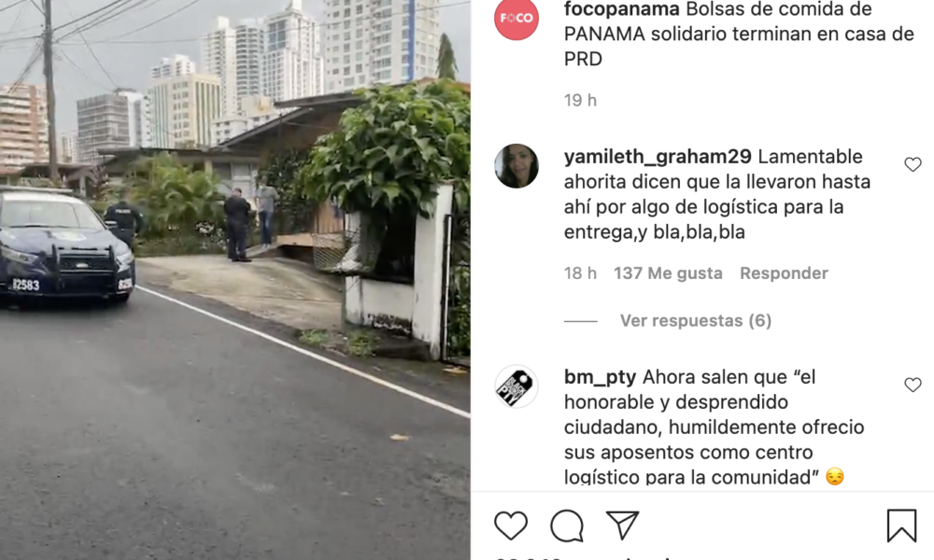Image resolution: width=934 pixels, height=560 pixels.
Task: Click the 18 h comment timestamp
Action: 580,273
